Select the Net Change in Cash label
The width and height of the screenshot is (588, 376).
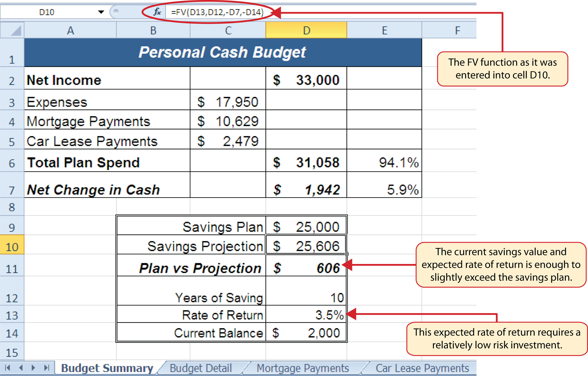tap(107, 185)
